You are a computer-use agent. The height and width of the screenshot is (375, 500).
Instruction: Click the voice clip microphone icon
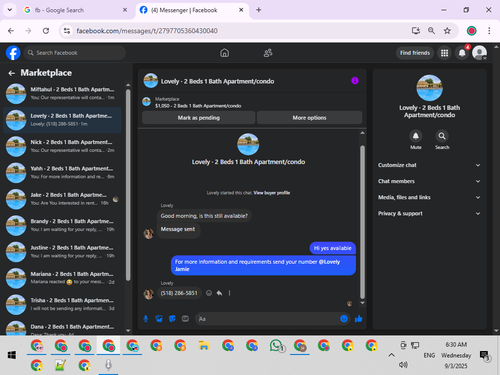146,319
